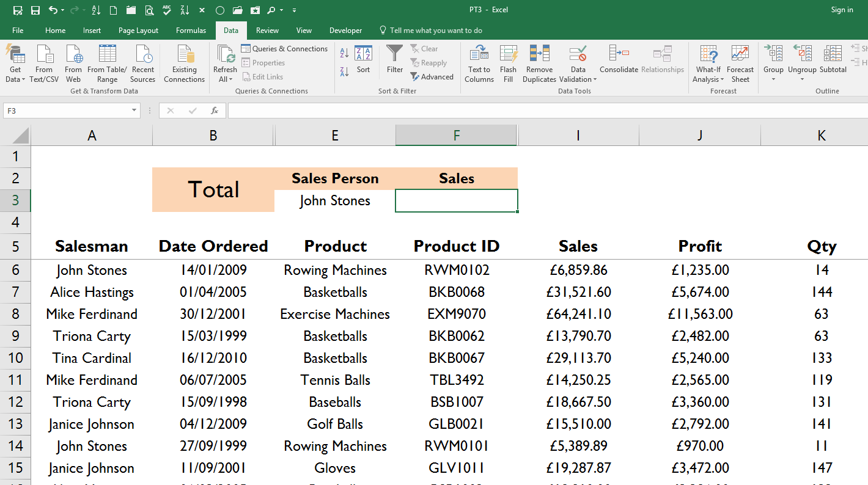Open the What-If Analysis dropdown
This screenshot has height=485, width=868.
point(708,64)
